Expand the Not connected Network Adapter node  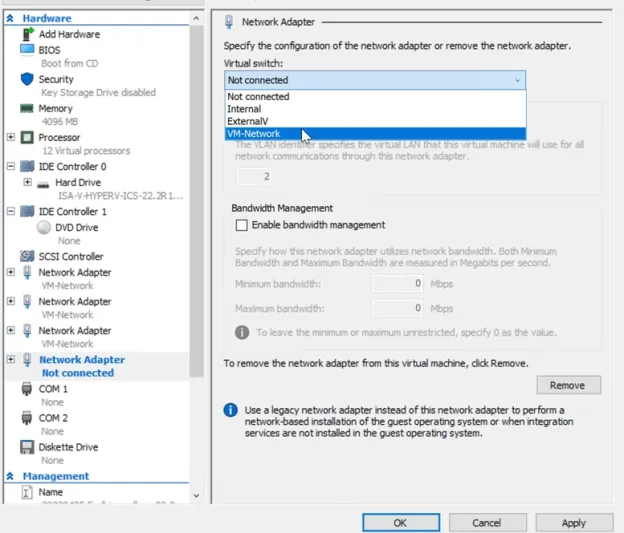click(x=11, y=359)
